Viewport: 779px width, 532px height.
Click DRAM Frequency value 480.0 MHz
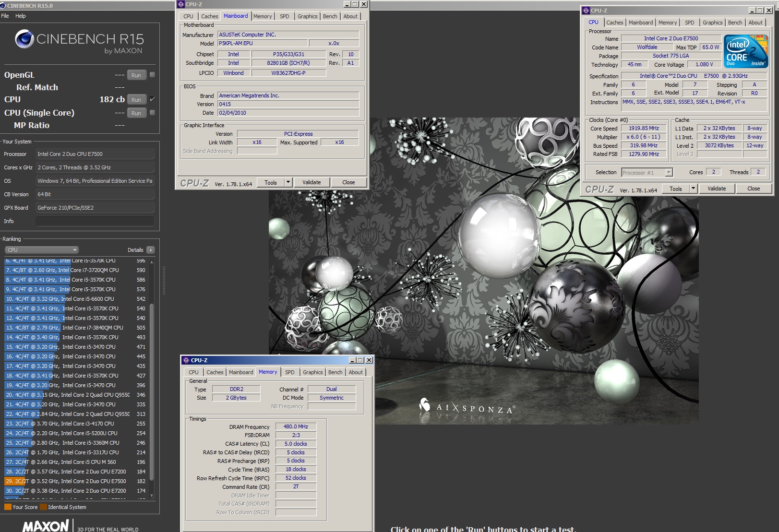(296, 426)
